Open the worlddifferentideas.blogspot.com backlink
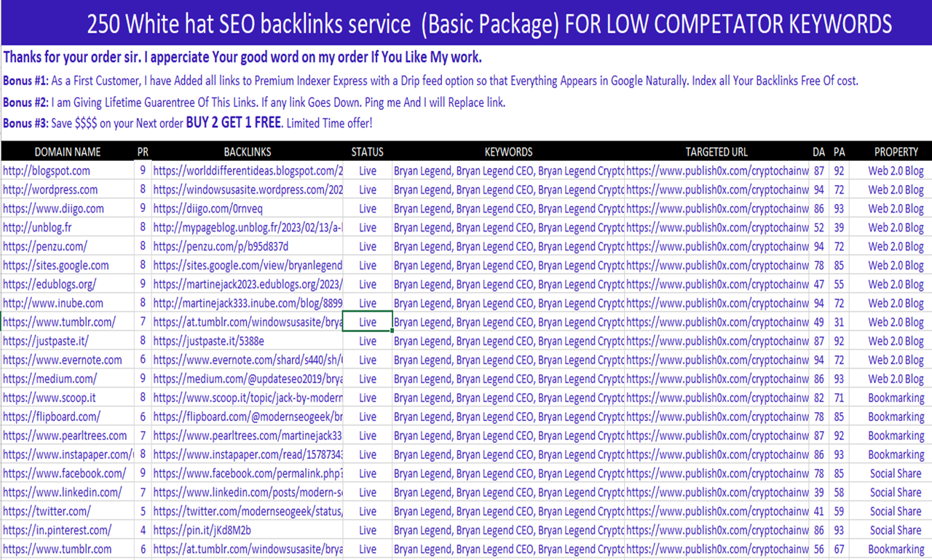Screen dimensions: 932x560 248,170
